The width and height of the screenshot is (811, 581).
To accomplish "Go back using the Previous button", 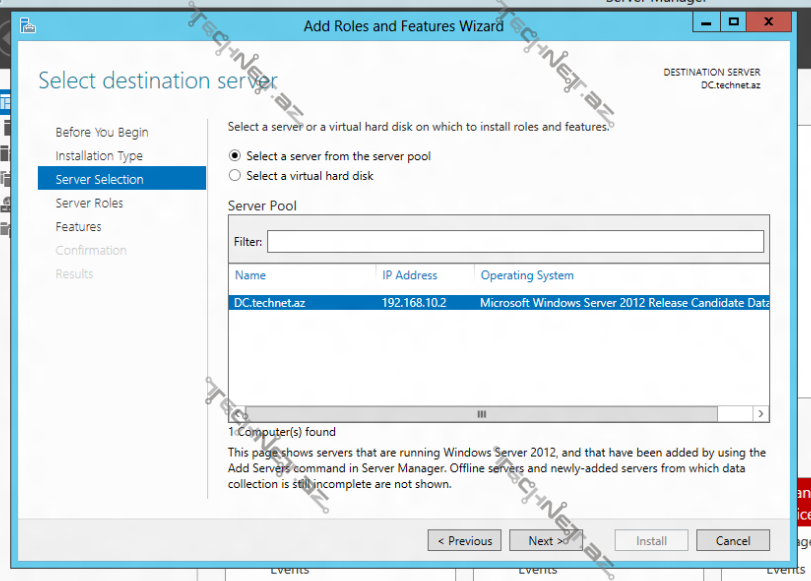I will [464, 539].
